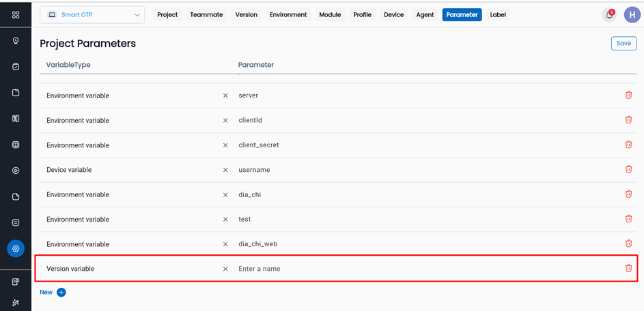644x311 pixels.
Task: Remove the dia_chi_web parameter via trash icon
Action: click(x=628, y=243)
